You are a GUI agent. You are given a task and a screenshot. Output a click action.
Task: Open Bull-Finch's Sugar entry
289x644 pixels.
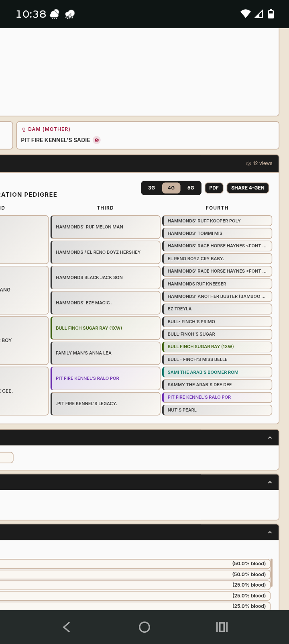coord(217,334)
